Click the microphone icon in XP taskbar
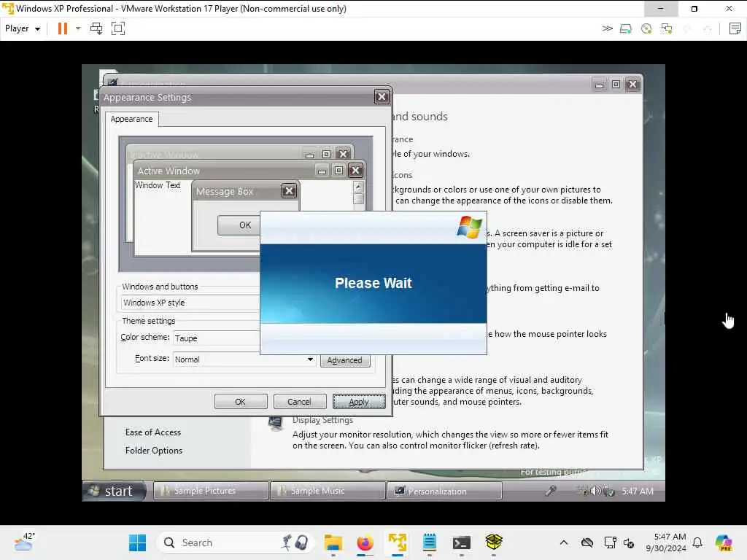Screen dimensions: 747x560 coord(551,491)
